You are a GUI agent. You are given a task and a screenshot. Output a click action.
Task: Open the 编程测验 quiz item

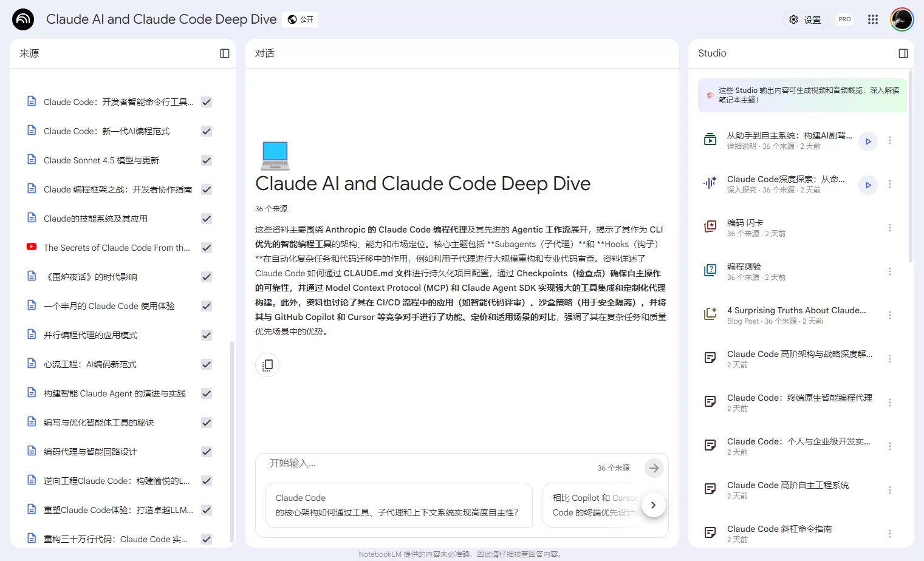coord(790,271)
